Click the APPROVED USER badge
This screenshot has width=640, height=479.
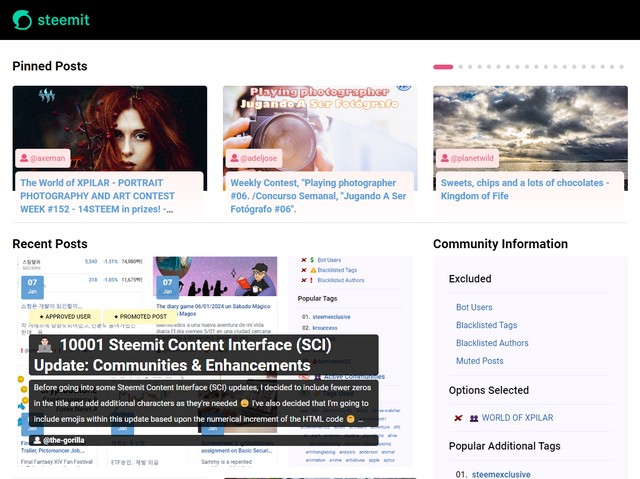65,317
